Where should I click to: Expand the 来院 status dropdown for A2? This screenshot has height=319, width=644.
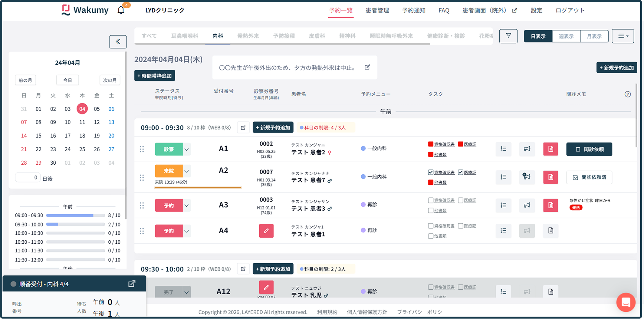pos(187,171)
